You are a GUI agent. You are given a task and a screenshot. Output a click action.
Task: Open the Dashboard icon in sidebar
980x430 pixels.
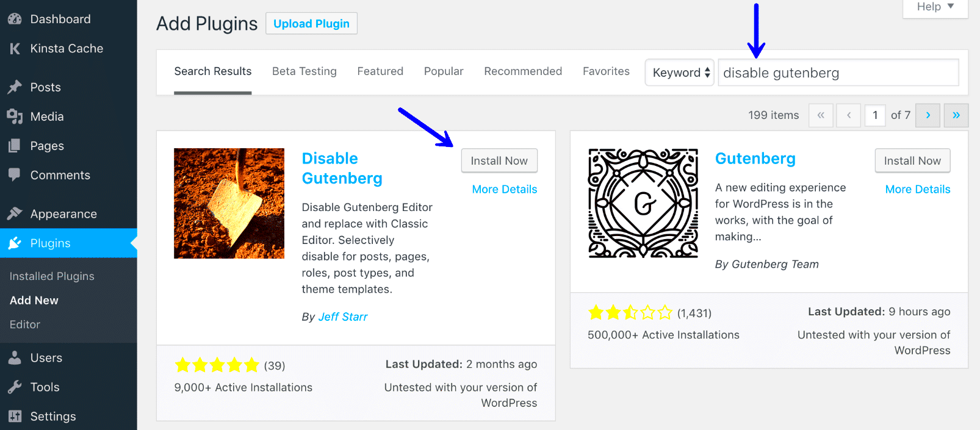pyautogui.click(x=15, y=19)
